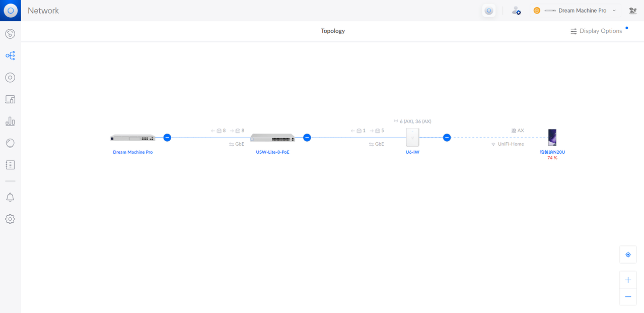Open the Dashboard icon in sidebar
Viewport: 644px width, 313px height.
pyautogui.click(x=10, y=34)
